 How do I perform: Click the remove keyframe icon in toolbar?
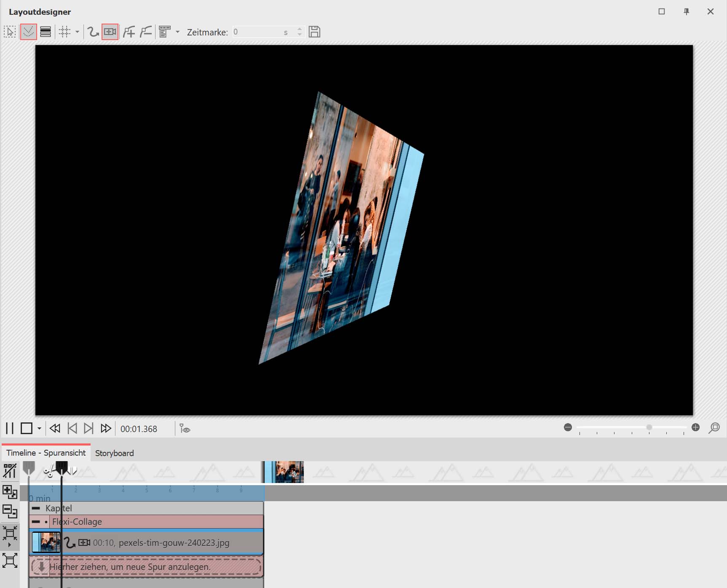pyautogui.click(x=146, y=32)
